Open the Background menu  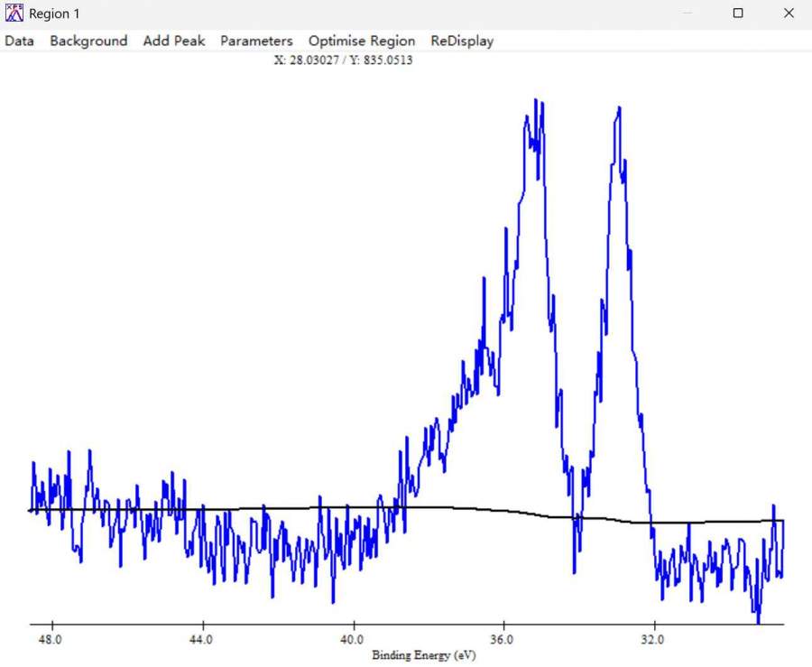coord(88,41)
